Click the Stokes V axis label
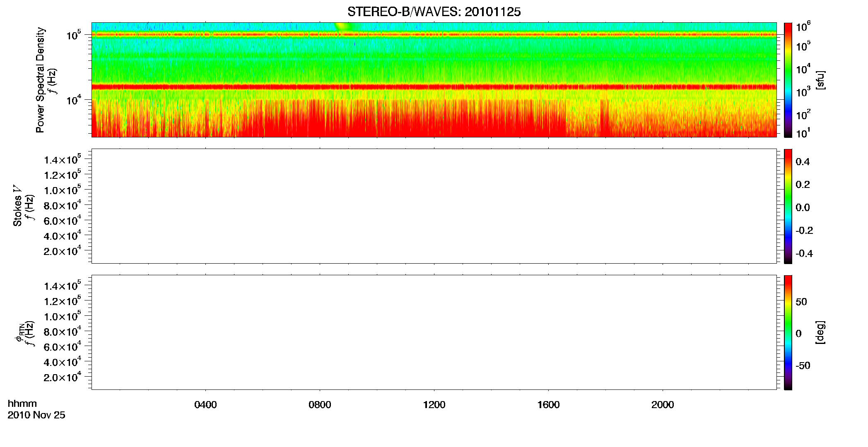Viewport: 868px width, 447px height. tap(17, 205)
